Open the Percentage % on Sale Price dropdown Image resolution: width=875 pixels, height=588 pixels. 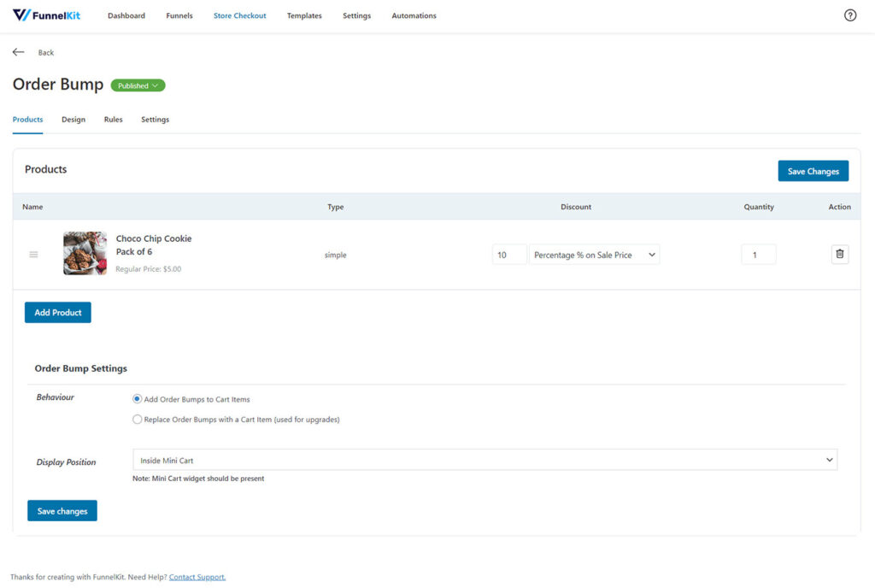pos(595,255)
